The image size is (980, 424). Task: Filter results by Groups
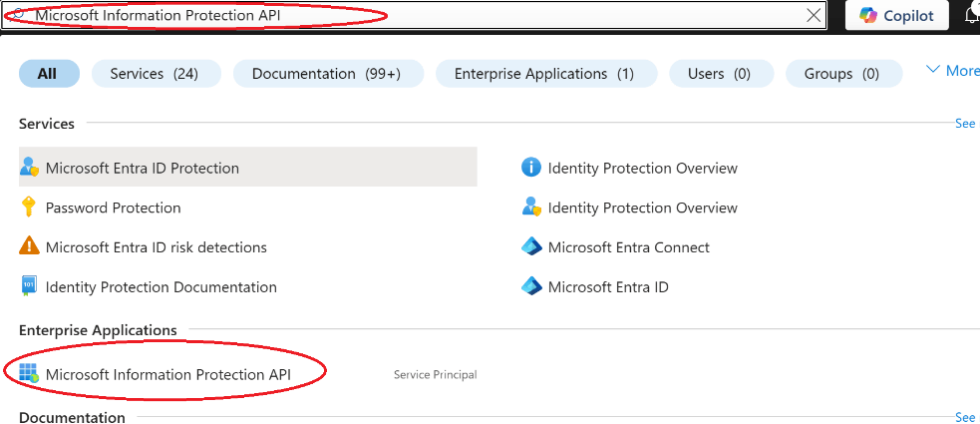pyautogui.click(x=841, y=73)
